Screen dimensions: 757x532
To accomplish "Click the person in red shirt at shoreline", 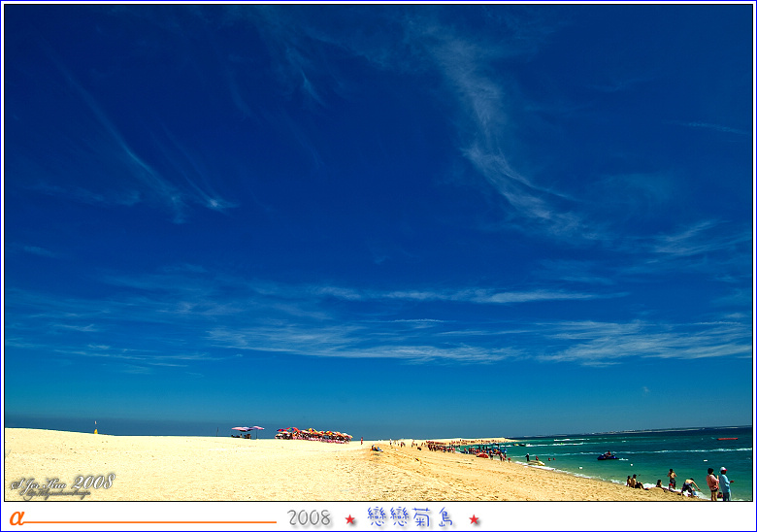I will (x=712, y=482).
